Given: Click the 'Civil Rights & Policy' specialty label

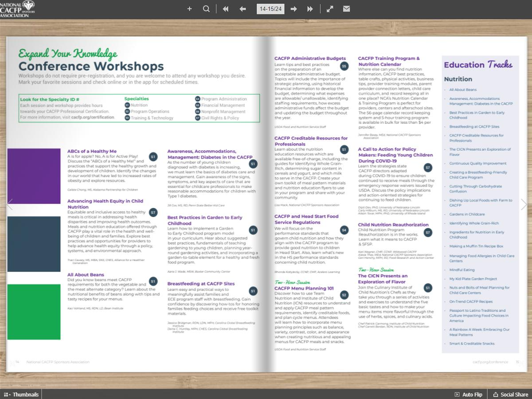Looking at the screenshot, I should pyautogui.click(x=220, y=118).
